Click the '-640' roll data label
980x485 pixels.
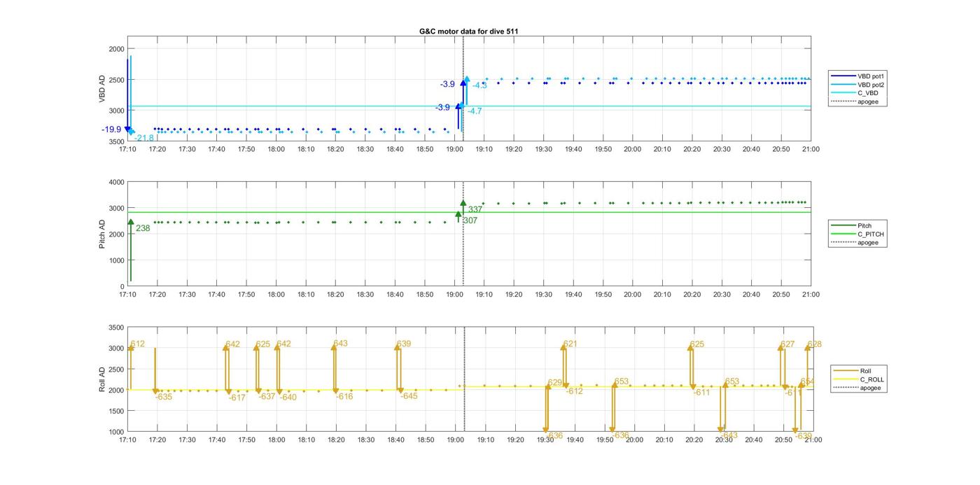[288, 398]
